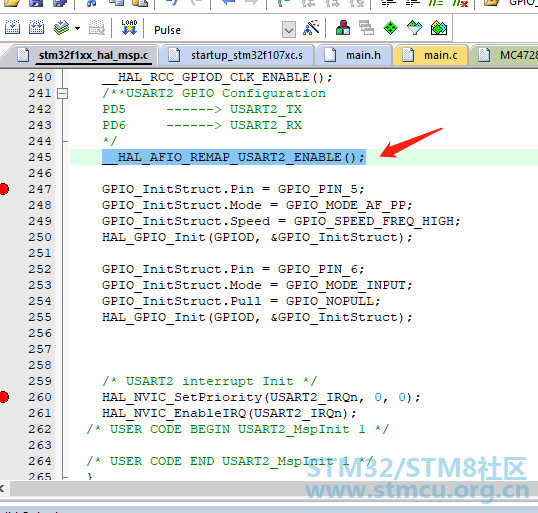
Task: Download code to flash with LOAD
Action: click(129, 27)
